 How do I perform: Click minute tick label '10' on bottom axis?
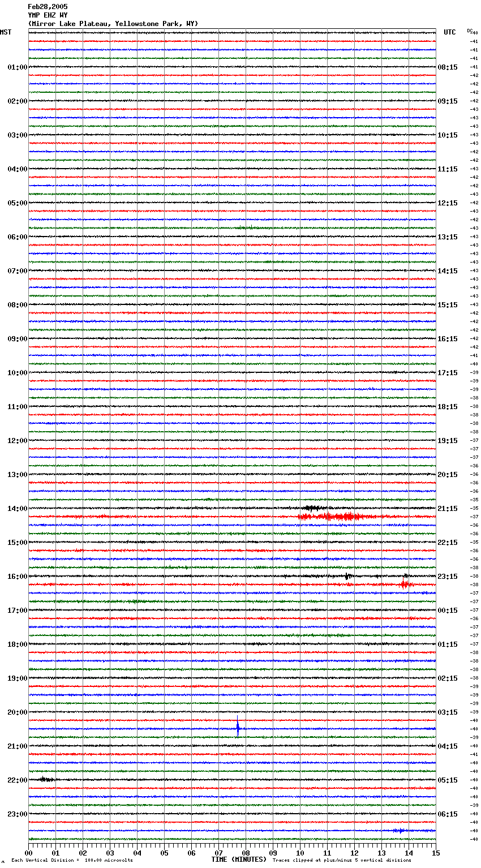point(300,853)
